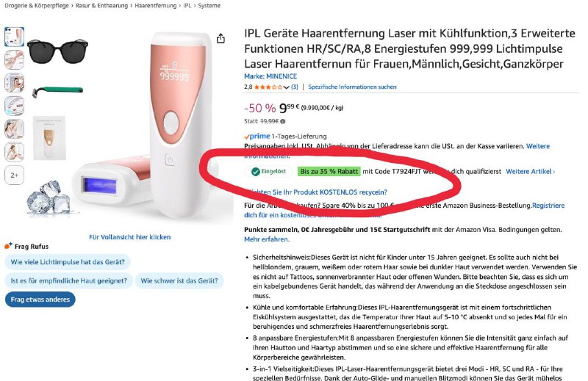This screenshot has height=381, width=588.
Task: Click Für Vollansicht hier klicken
Action: (x=130, y=237)
